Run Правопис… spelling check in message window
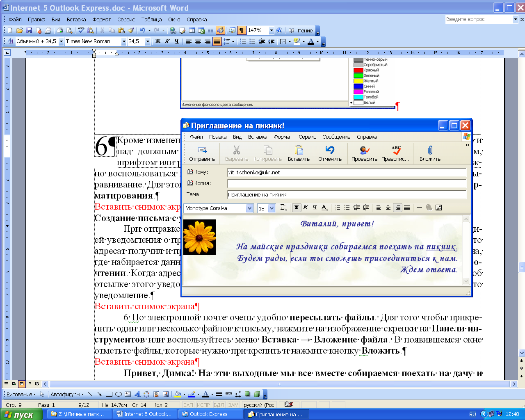525x420 pixels. pos(395,153)
